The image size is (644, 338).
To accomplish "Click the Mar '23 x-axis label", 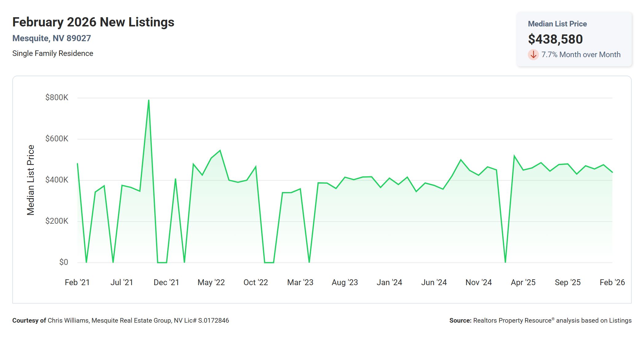I will coord(300,282).
